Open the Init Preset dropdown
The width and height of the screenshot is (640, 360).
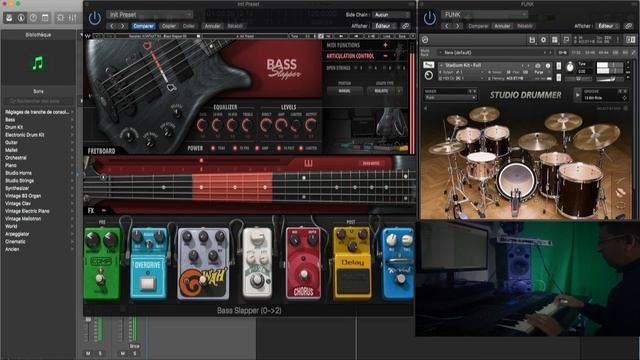coord(150,15)
